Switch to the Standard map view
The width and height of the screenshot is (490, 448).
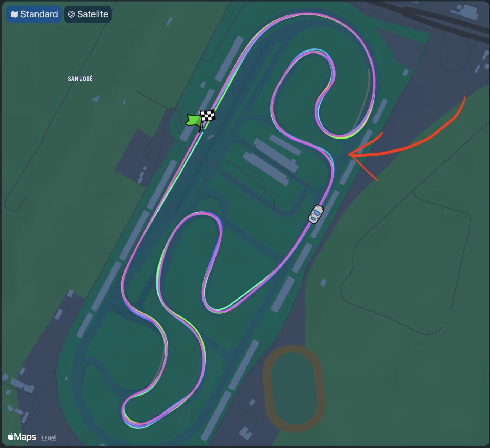[34, 14]
